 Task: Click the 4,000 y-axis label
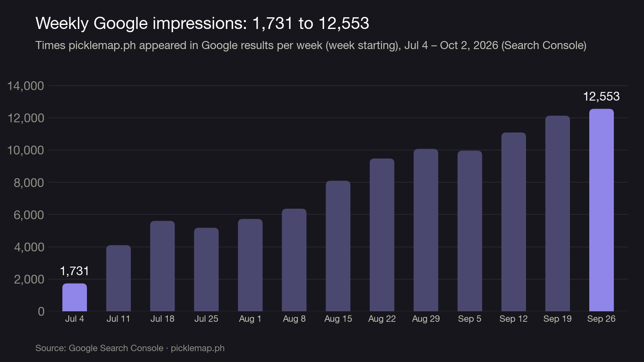point(29,247)
